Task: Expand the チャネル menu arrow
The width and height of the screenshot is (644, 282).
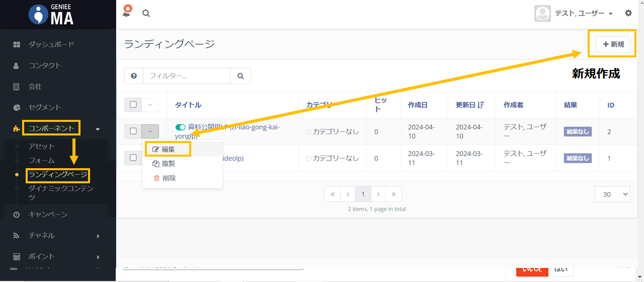Action: point(98,236)
